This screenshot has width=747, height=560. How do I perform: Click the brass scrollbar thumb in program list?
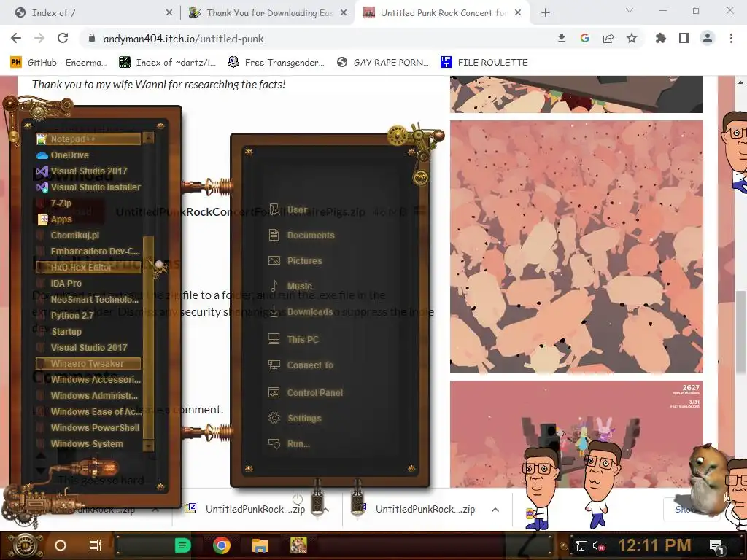149,337
